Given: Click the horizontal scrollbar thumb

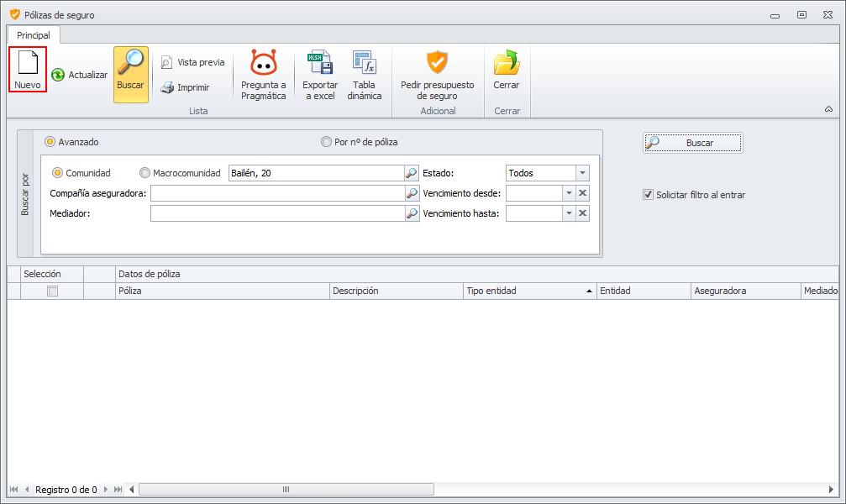Looking at the screenshot, I should coord(286,490).
